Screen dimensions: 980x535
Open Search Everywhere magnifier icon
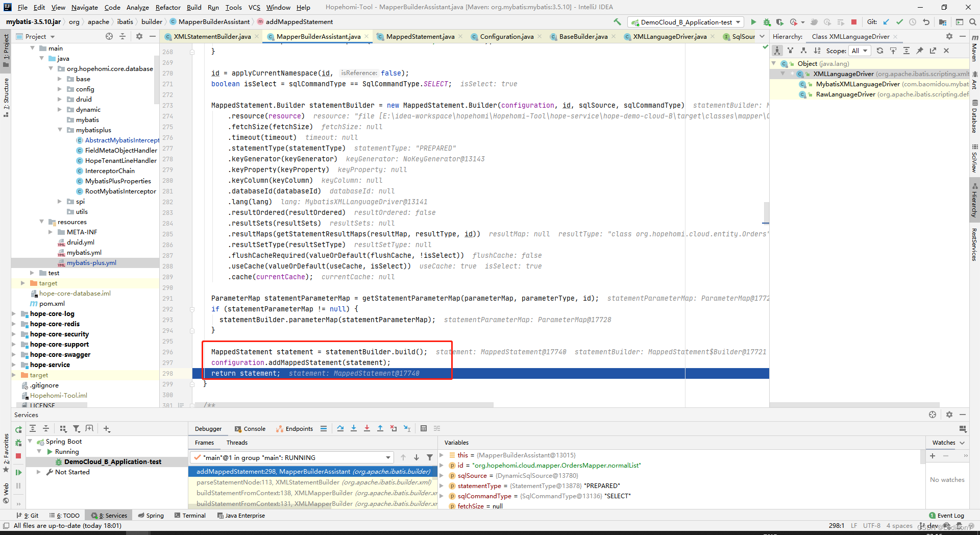[973, 22]
